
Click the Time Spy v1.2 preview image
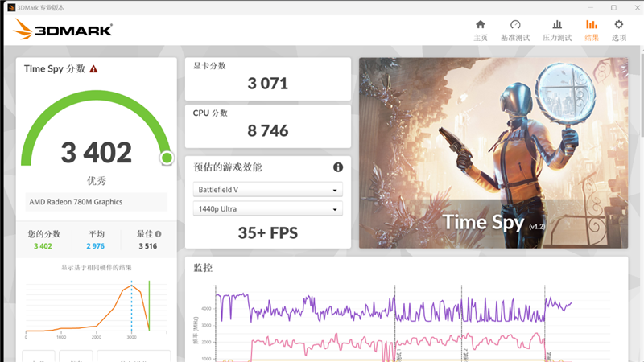493,153
